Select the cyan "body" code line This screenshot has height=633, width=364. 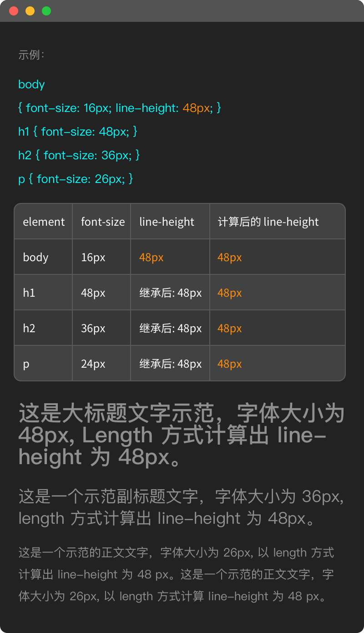click(31, 85)
